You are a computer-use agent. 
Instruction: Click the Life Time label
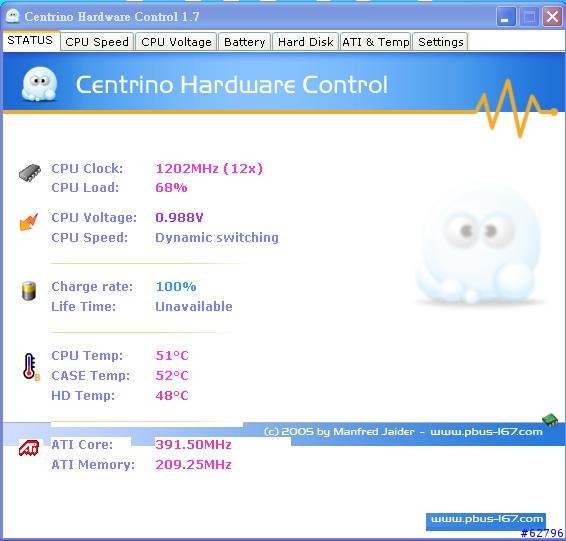pyautogui.click(x=83, y=306)
